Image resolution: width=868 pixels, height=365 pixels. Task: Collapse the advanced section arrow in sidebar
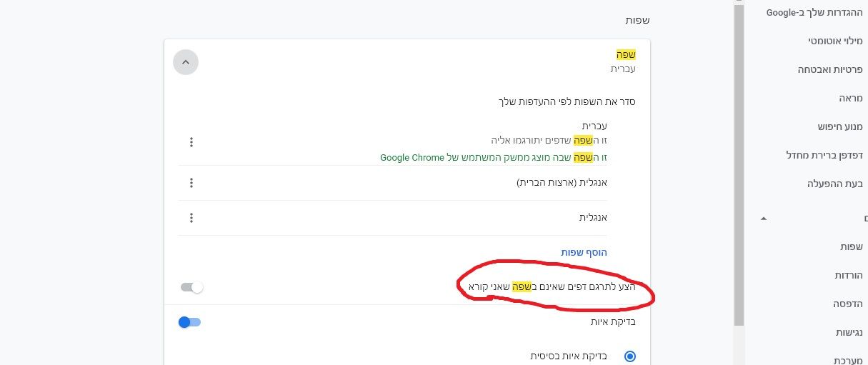pyautogui.click(x=764, y=218)
